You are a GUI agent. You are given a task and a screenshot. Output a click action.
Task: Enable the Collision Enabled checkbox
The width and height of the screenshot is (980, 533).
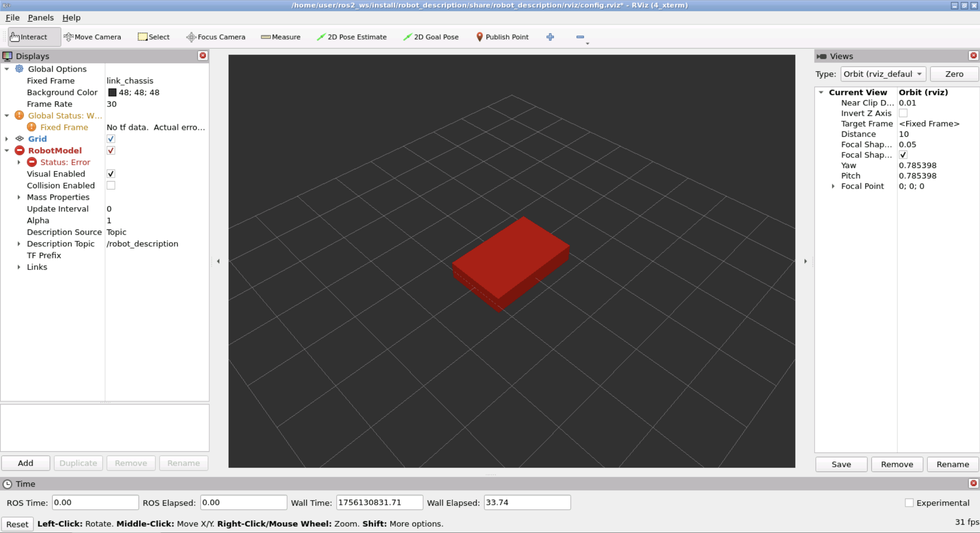tap(111, 185)
